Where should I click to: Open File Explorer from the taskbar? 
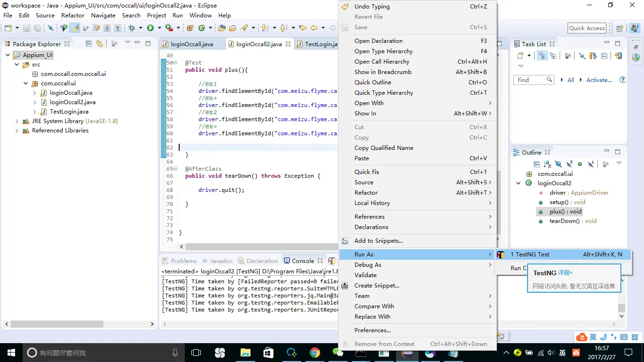(x=245, y=353)
